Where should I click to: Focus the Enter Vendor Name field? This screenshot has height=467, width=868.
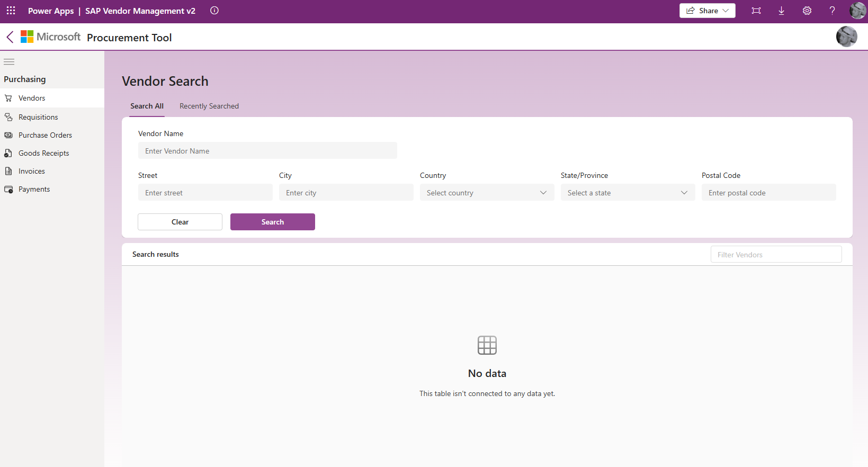267,151
